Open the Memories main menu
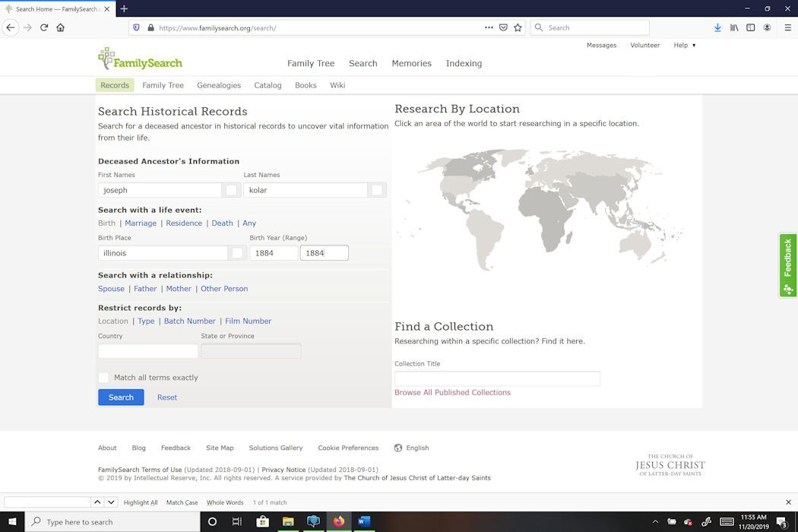 pyautogui.click(x=412, y=63)
